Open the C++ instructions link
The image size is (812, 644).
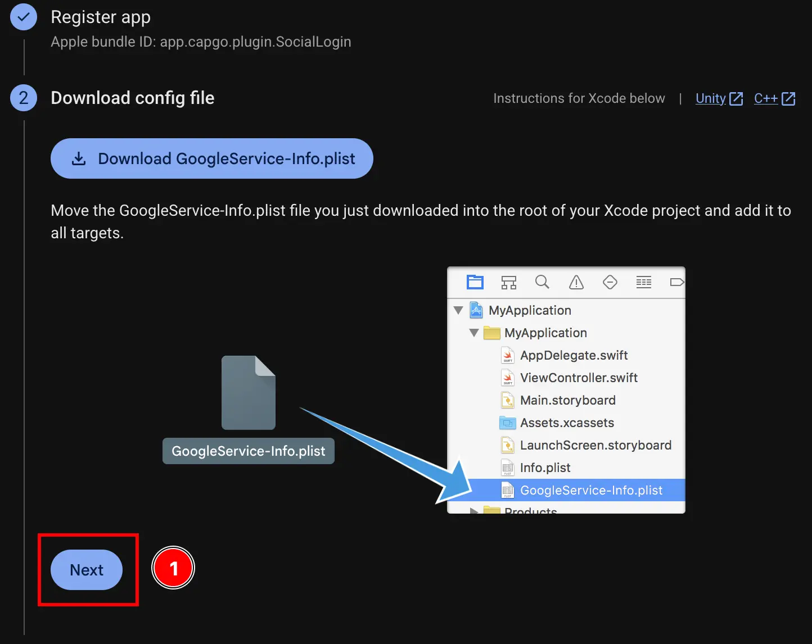(x=766, y=98)
